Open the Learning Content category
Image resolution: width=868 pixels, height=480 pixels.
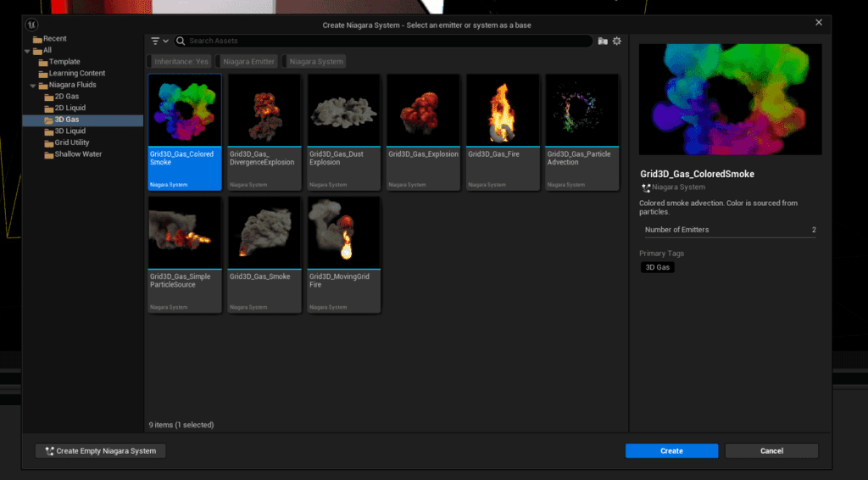pos(76,74)
